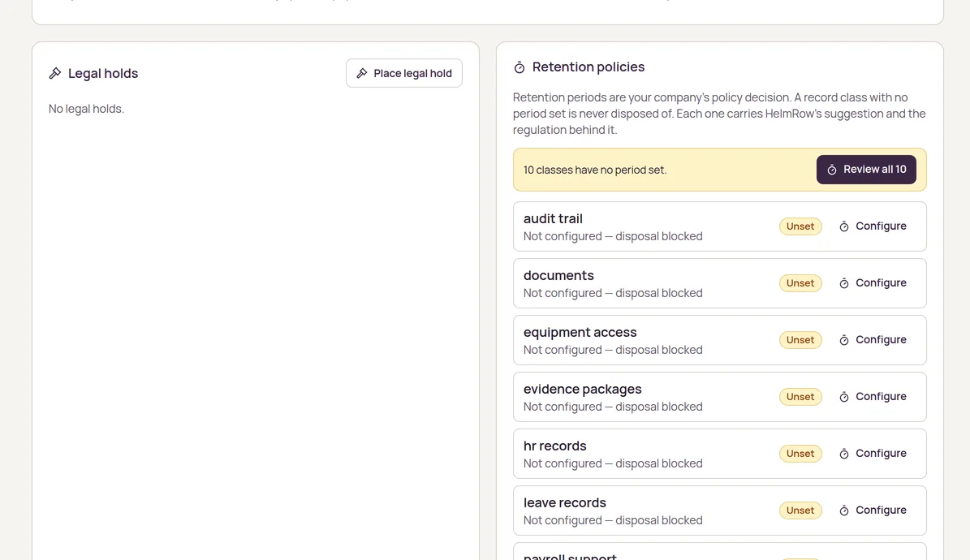Click the Retention policies heading
This screenshot has height=560, width=970.
pyautogui.click(x=588, y=67)
